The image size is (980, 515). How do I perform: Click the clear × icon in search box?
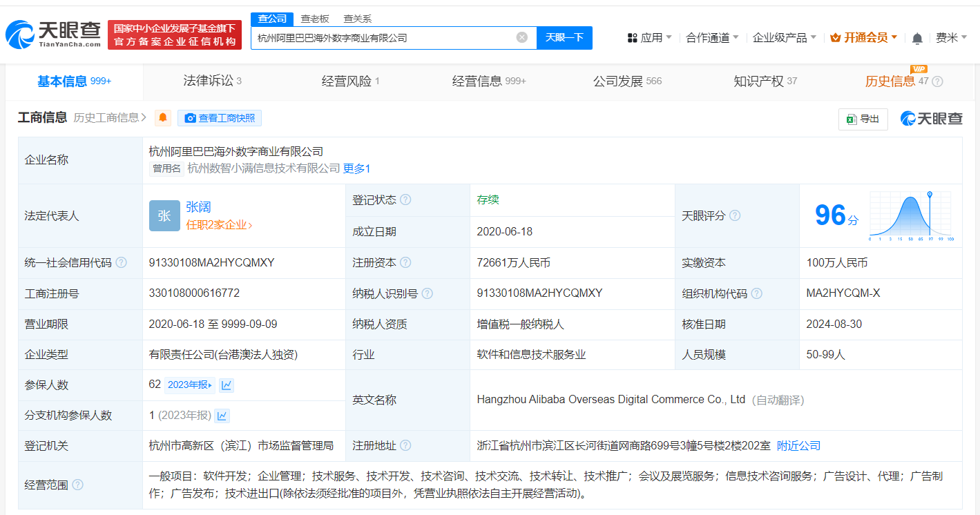tap(521, 37)
